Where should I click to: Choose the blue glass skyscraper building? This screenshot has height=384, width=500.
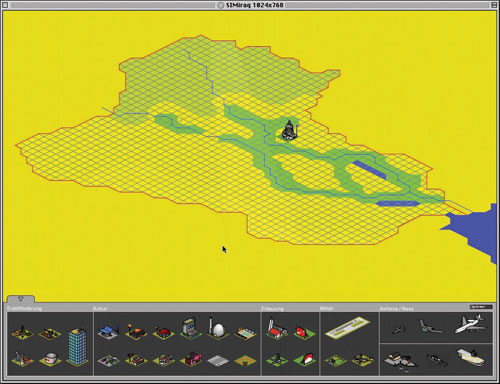(x=77, y=344)
